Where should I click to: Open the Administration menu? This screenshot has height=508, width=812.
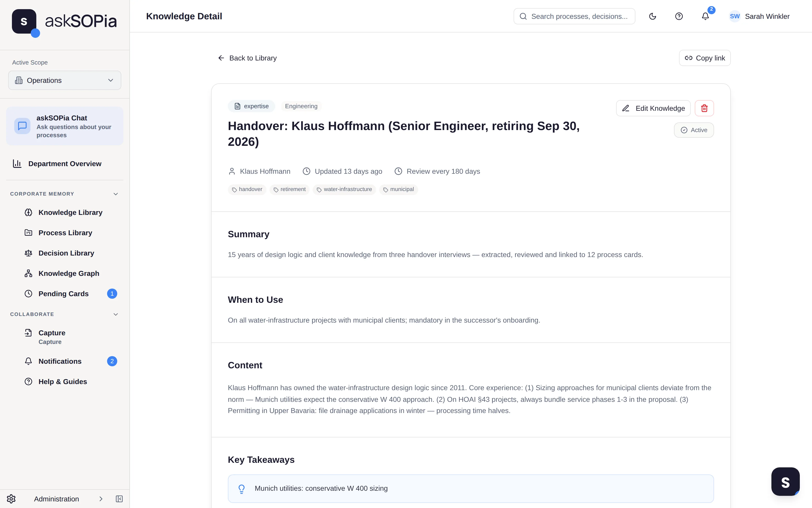coord(56,499)
